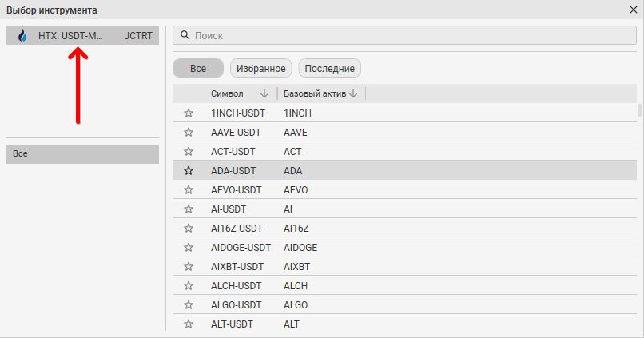
Task: Toggle favorite star for ADA-USDT
Action: tap(189, 170)
